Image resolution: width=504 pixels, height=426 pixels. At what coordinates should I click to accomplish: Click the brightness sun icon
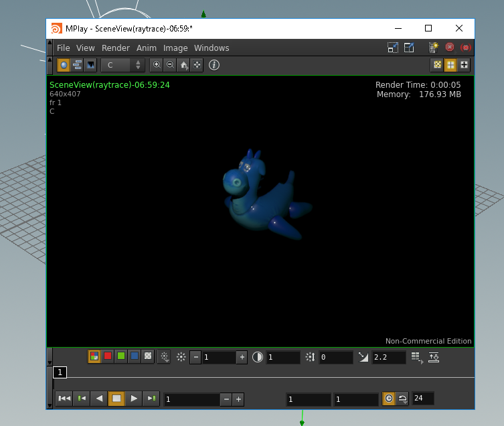pyautogui.click(x=181, y=357)
